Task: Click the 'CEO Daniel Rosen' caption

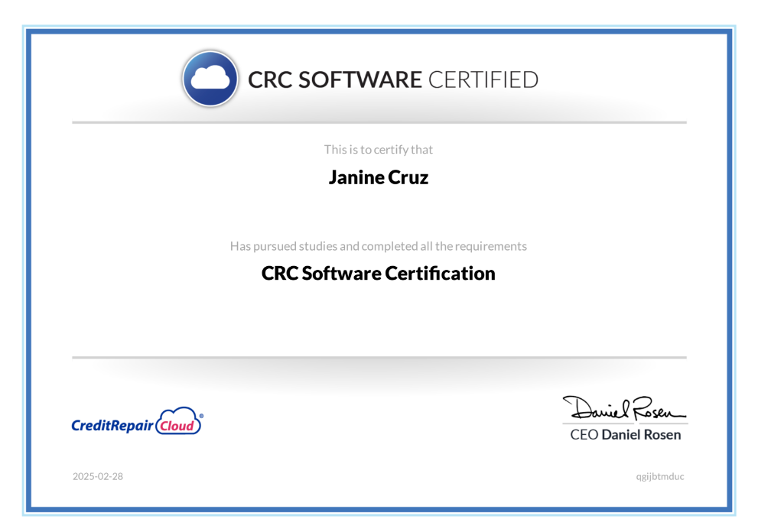Action: point(626,434)
